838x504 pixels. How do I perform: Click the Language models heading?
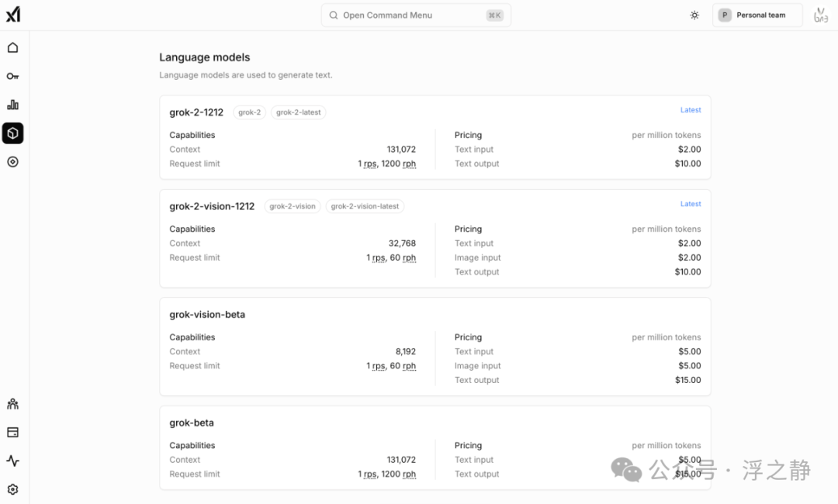pyautogui.click(x=205, y=57)
